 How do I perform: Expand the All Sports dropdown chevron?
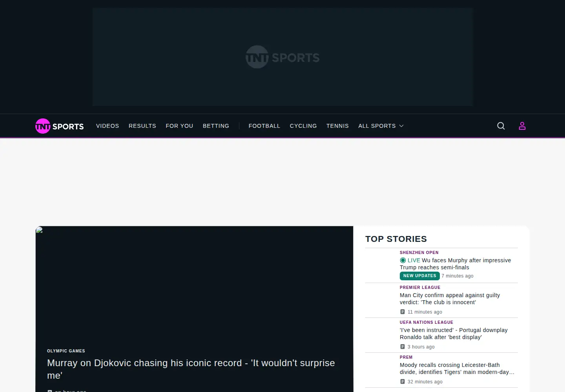click(x=401, y=126)
